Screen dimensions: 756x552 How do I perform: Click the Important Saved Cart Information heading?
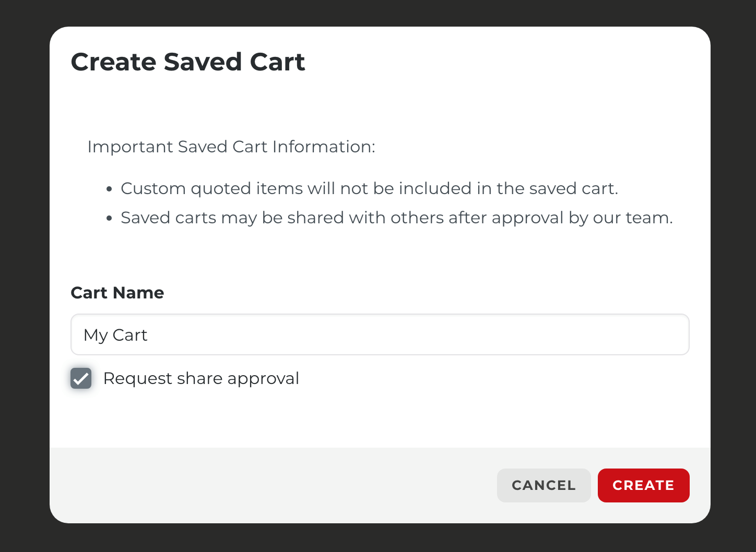coord(231,147)
